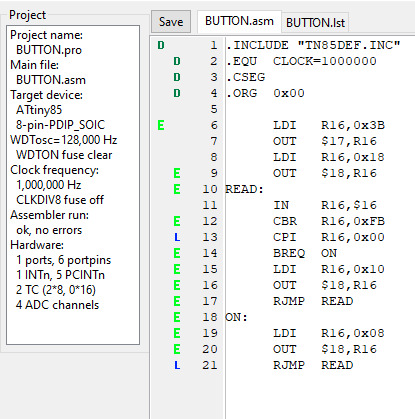Screen dimensions: 415x419
Task: Click line number 5 in the gutter
Action: (214, 109)
